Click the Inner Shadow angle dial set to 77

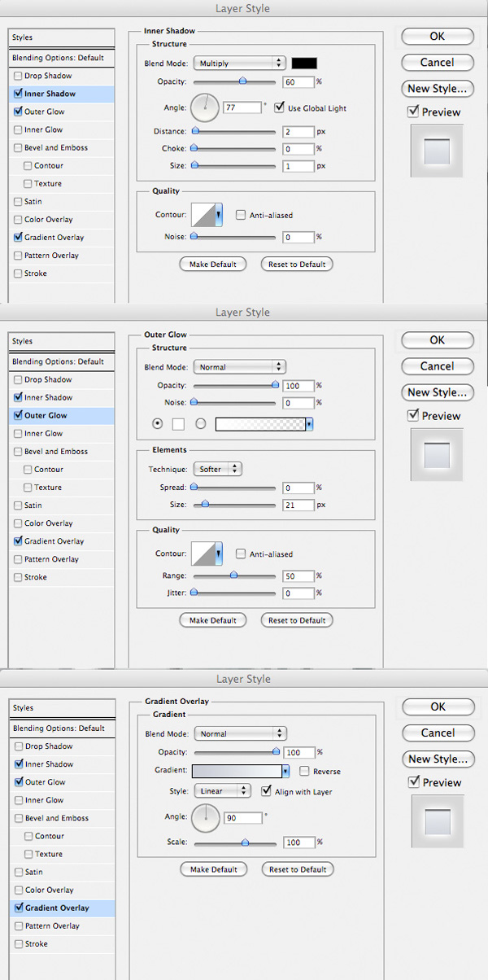pos(205,107)
